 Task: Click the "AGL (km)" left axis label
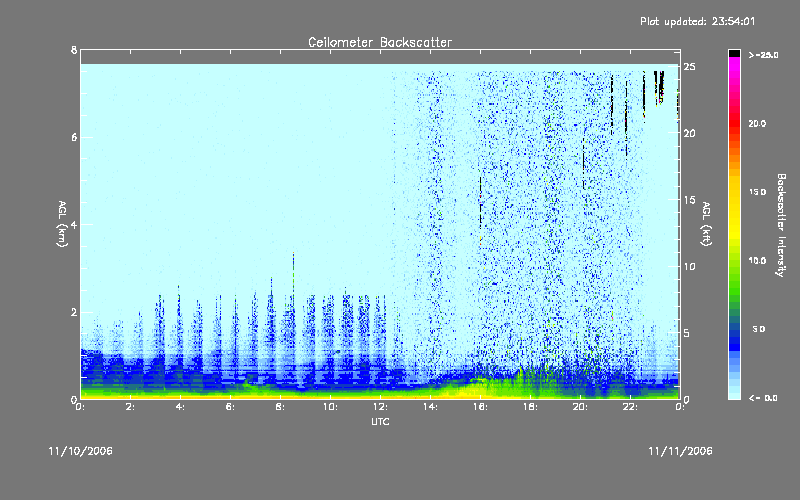(62, 224)
